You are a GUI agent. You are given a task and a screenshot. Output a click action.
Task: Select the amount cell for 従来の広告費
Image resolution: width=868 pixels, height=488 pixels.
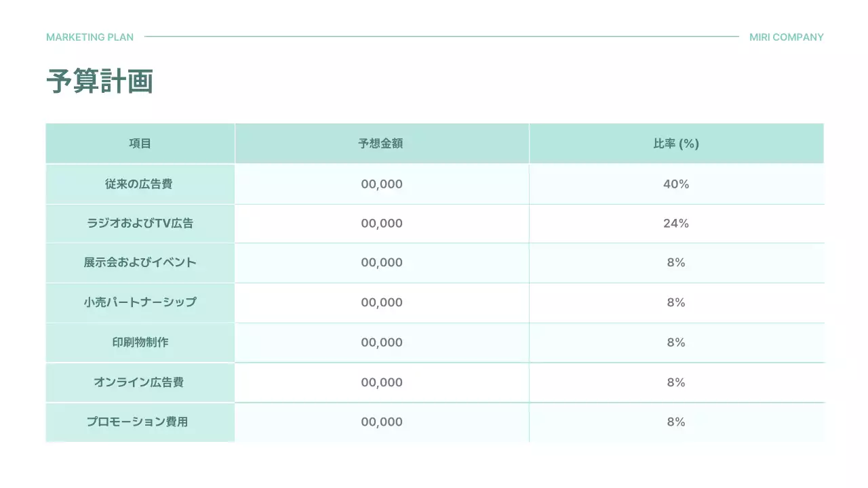[x=381, y=184]
